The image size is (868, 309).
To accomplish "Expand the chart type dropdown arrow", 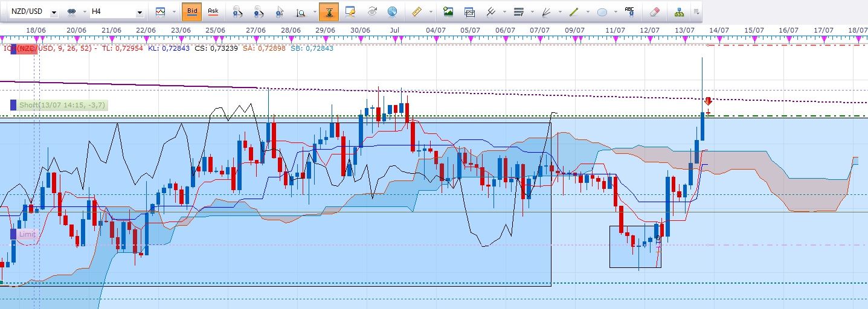I will pos(174,12).
